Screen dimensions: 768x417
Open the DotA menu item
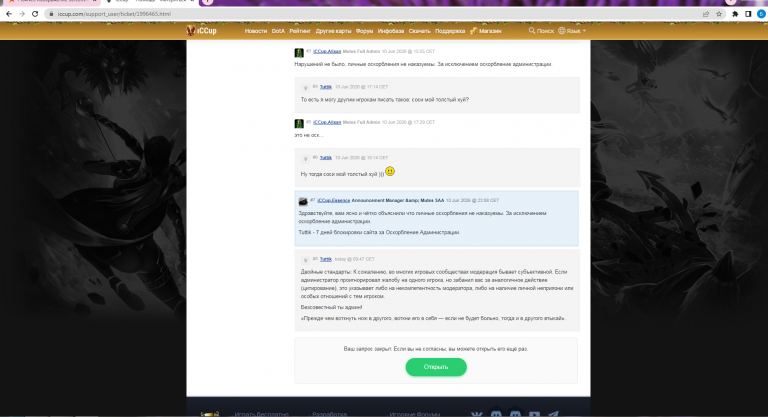click(x=278, y=31)
